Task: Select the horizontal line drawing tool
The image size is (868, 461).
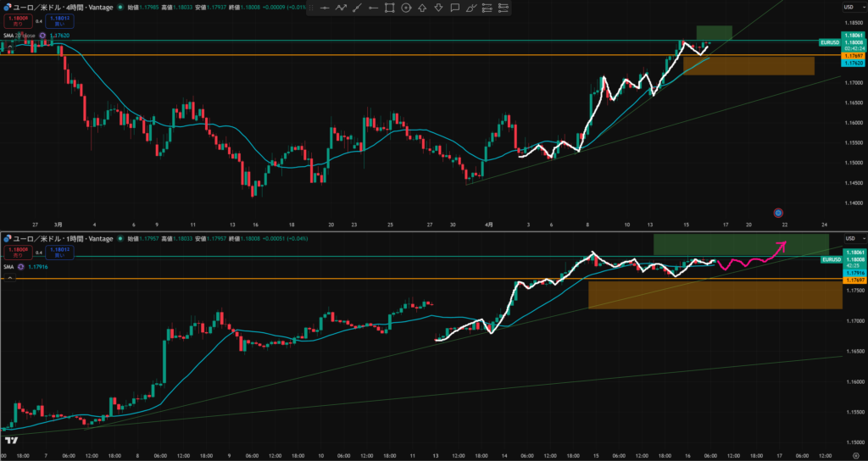Action: click(x=324, y=8)
